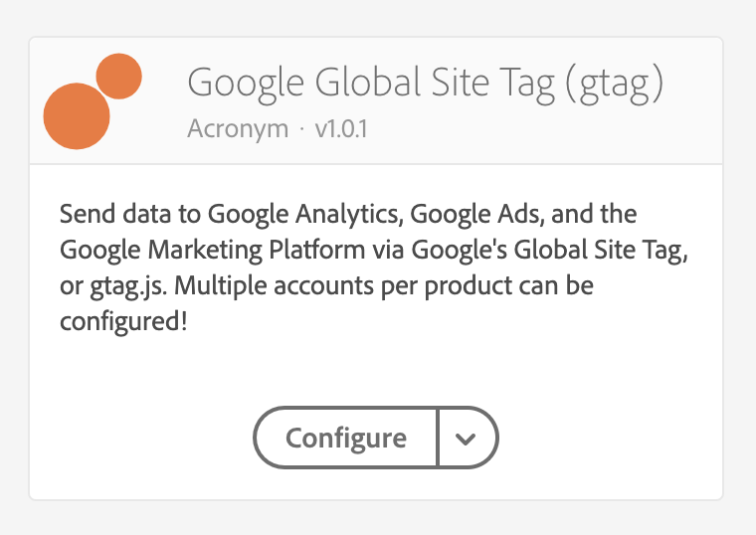Click the v1.0.1 version label

tap(341, 129)
